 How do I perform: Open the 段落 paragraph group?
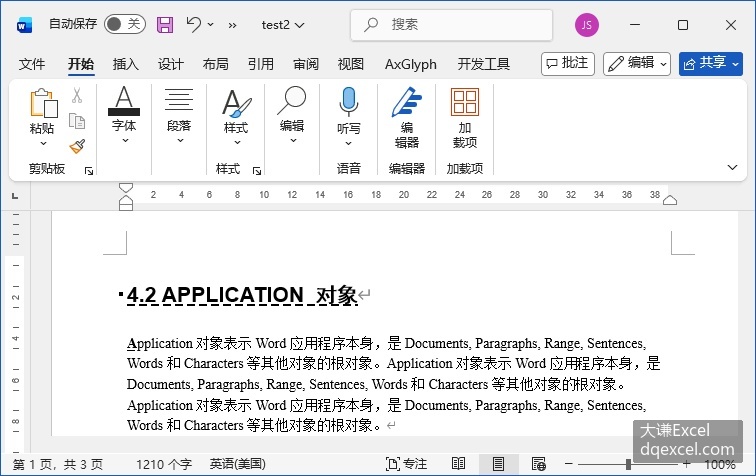179,115
